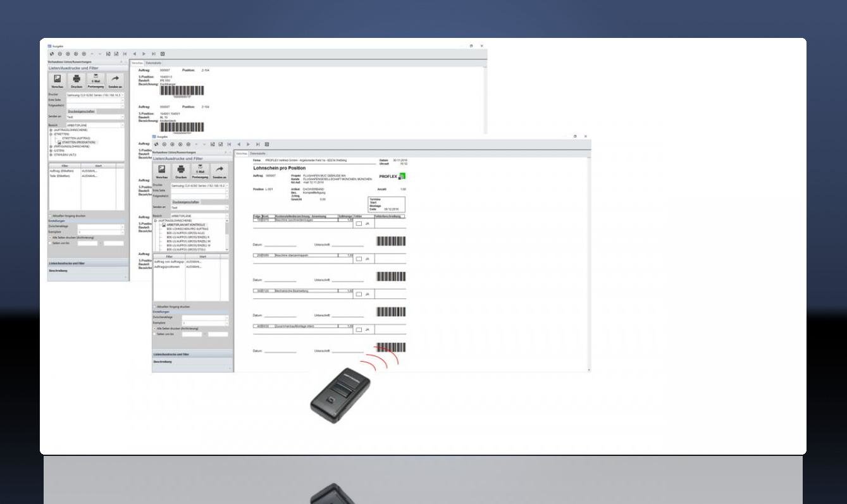Image resolution: width=847 pixels, height=504 pixels.
Task: Go to first page in front window toolbar
Action: click(x=229, y=145)
